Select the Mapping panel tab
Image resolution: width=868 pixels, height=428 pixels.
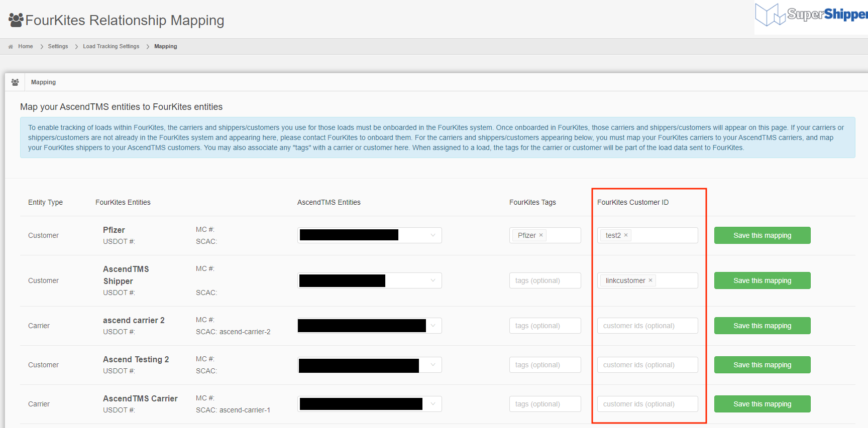coord(43,82)
